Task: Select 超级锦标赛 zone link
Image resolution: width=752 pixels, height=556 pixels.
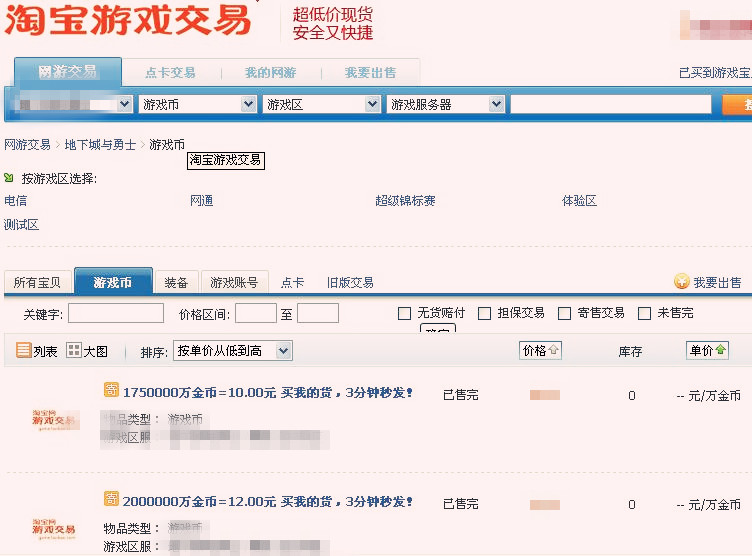Action: click(x=405, y=201)
